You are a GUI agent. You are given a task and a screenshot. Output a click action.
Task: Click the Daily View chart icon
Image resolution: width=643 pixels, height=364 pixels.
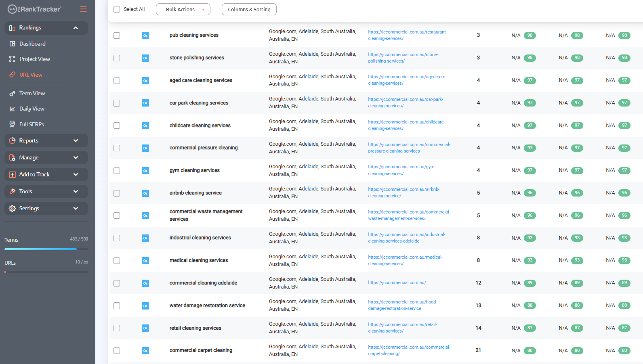point(13,109)
